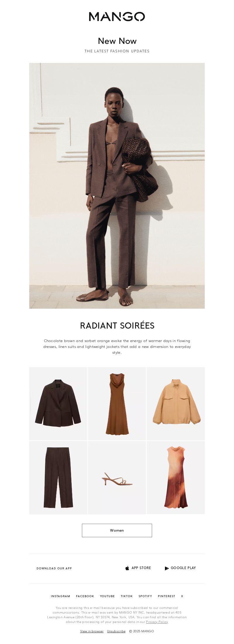
Task: Open the Instagram link
Action: pyautogui.click(x=61, y=596)
